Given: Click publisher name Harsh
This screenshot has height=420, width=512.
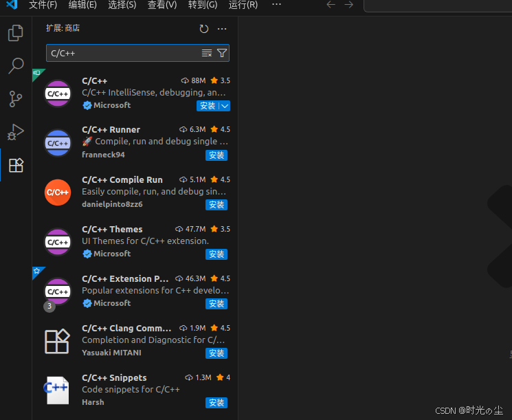Looking at the screenshot, I should [93, 402].
